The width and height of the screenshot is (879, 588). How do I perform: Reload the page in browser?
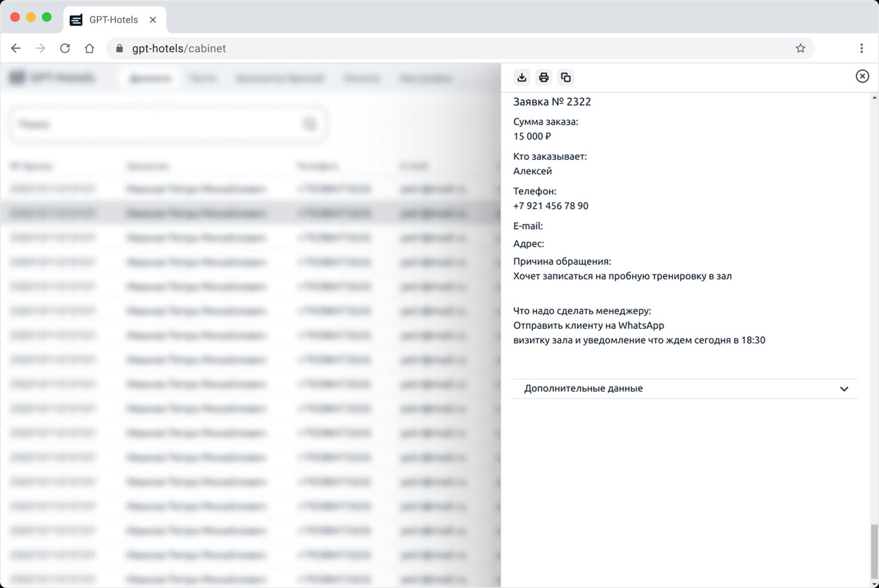click(x=65, y=48)
